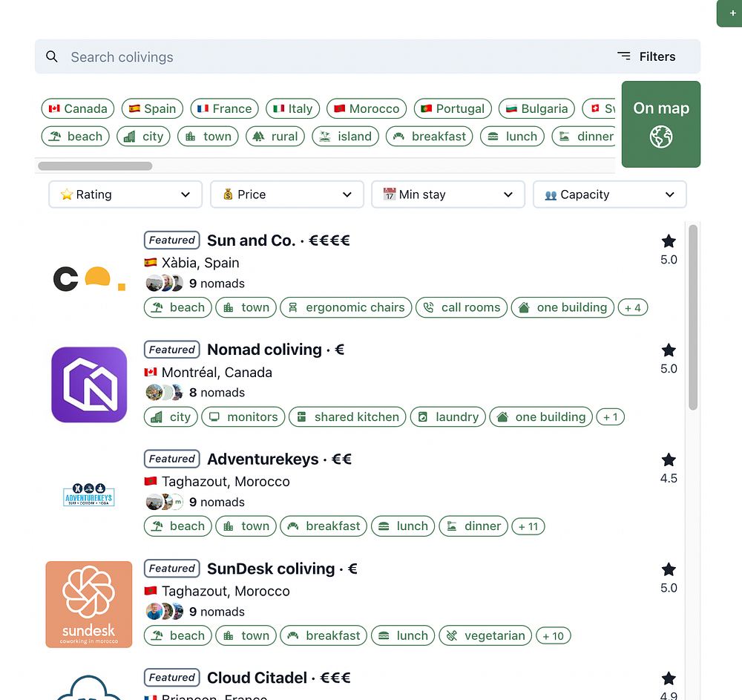Toggle the beach filter tag
The width and height of the screenshot is (742, 700).
(76, 137)
